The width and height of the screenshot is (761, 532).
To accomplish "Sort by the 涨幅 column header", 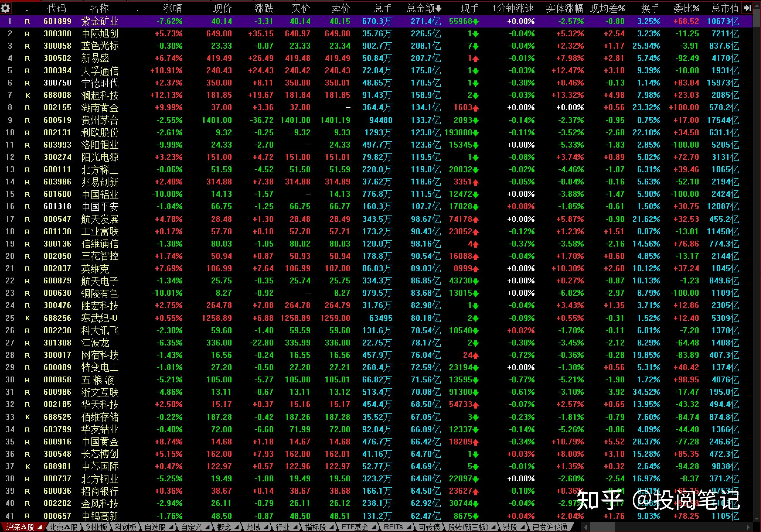I will point(172,8).
